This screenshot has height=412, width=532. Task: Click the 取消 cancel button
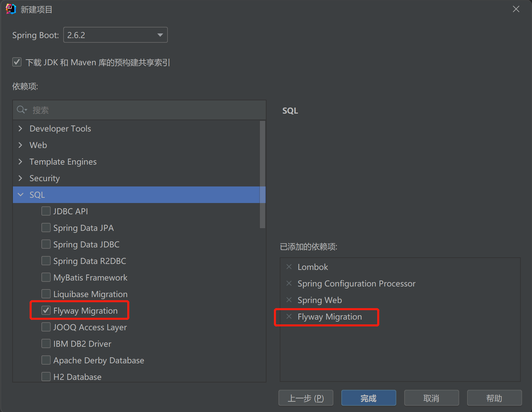(432, 398)
